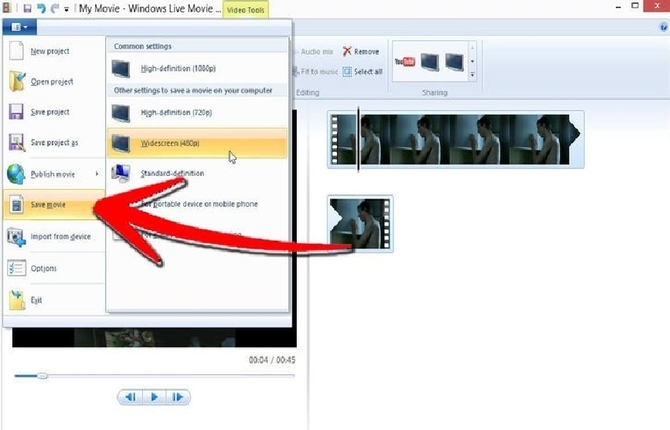The width and height of the screenshot is (670, 430).
Task: Pick the Standard-definition save option
Action: click(197, 173)
